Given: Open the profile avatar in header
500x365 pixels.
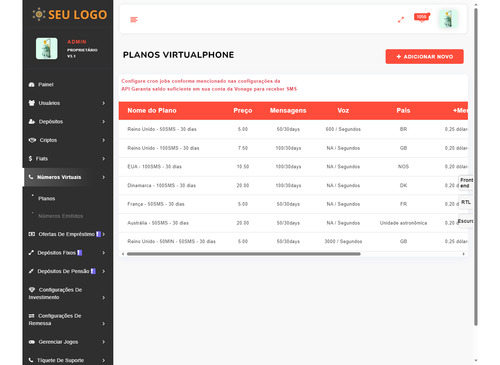Looking at the screenshot, I should click(448, 19).
